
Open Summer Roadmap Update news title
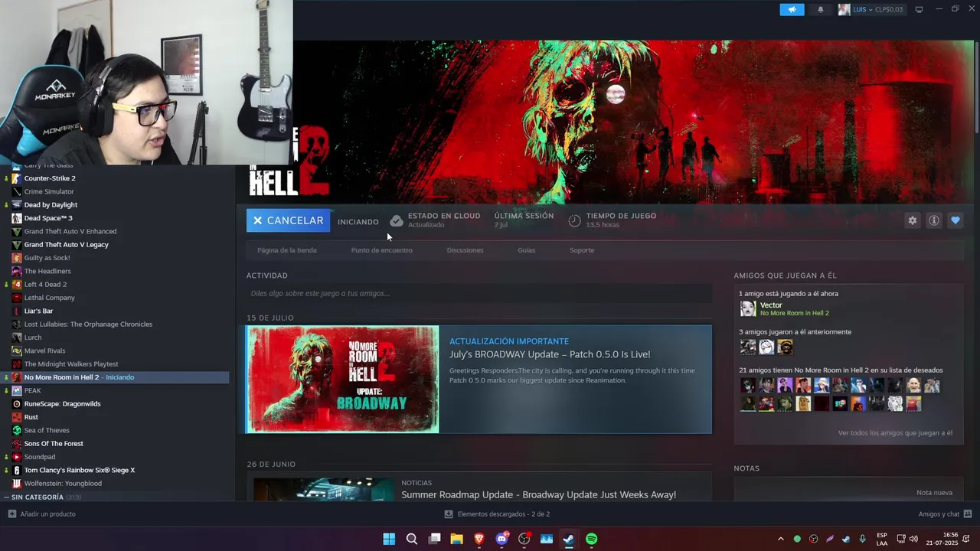click(x=538, y=494)
